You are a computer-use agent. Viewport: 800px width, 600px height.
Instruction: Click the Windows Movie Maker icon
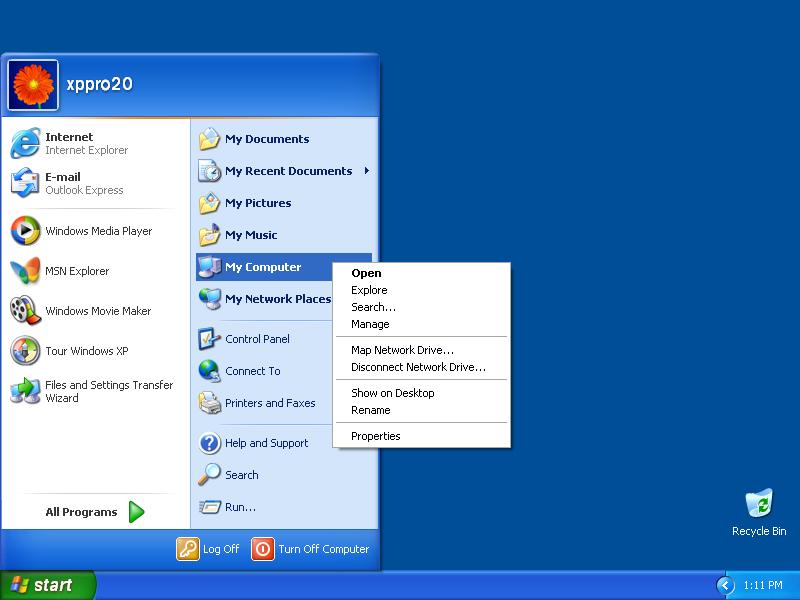[25, 311]
